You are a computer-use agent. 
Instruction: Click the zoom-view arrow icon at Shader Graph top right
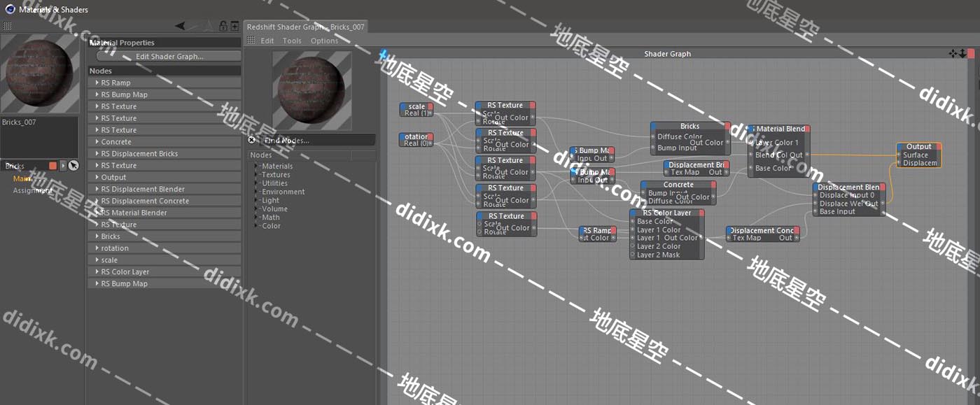point(962,53)
